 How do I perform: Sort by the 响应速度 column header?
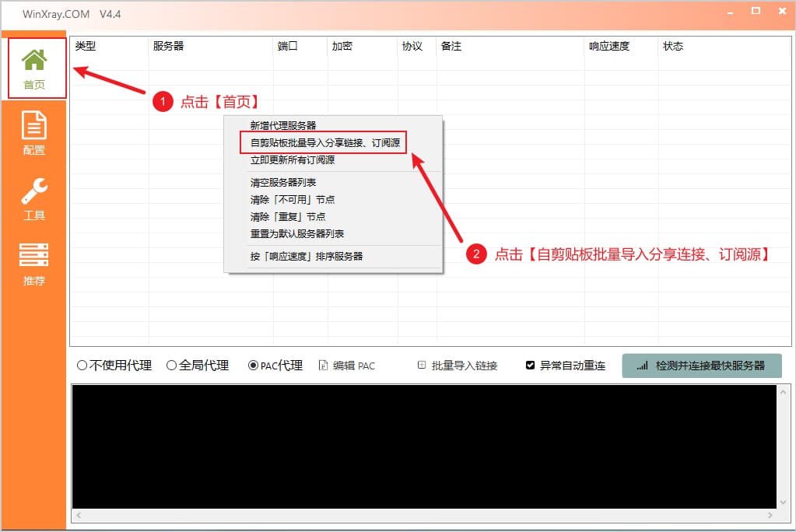coord(609,47)
